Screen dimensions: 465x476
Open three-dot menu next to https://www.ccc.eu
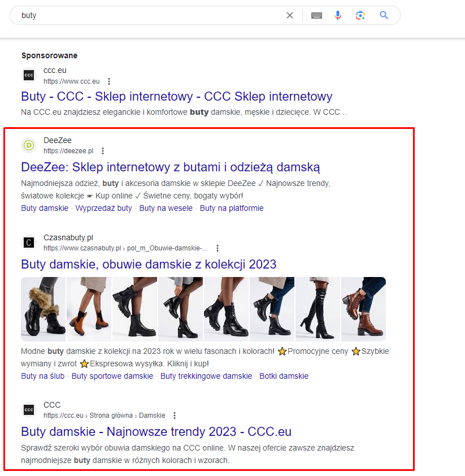[109, 81]
